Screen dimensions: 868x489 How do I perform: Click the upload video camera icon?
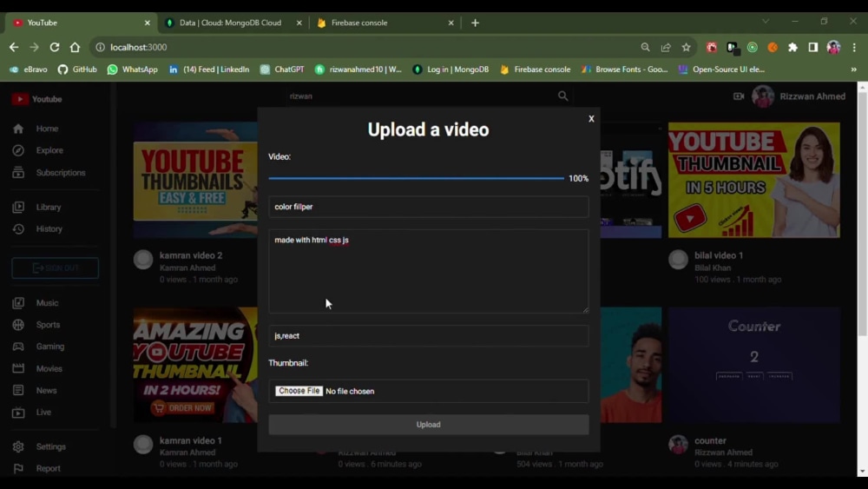(739, 96)
